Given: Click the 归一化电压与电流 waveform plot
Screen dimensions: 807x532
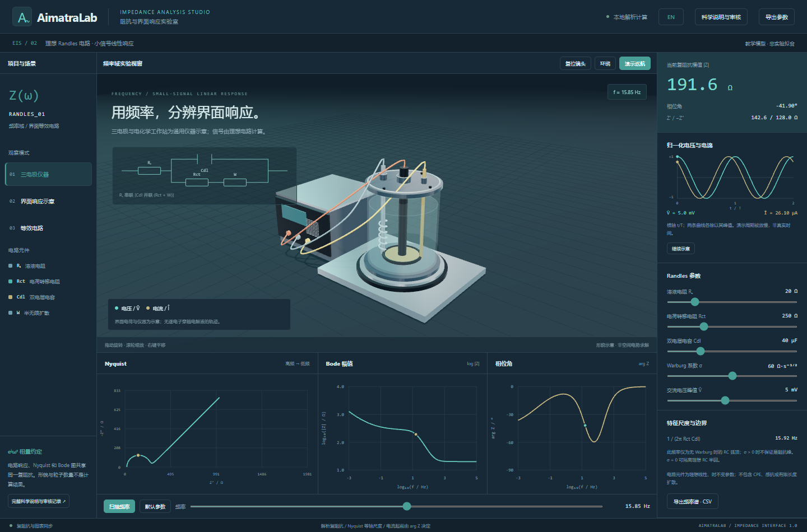Looking at the screenshot, I should 734,178.
